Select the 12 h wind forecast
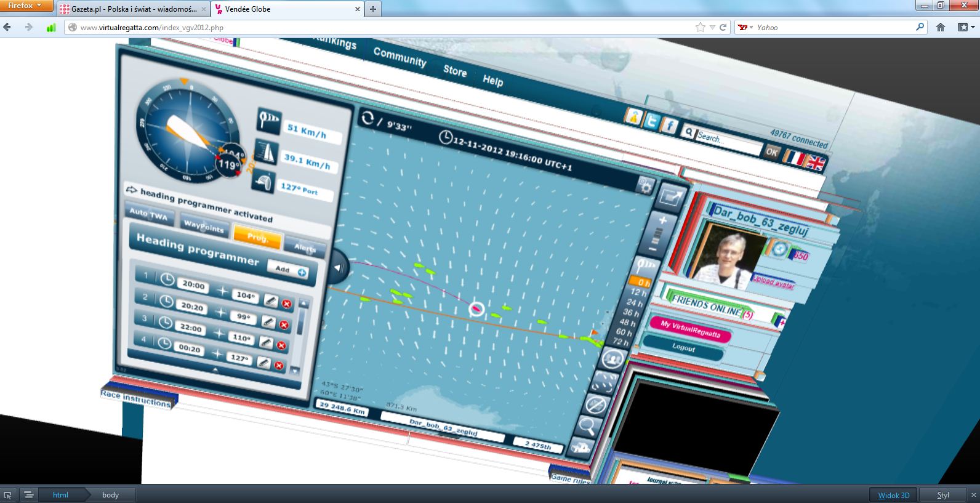980x503 pixels. (636, 292)
